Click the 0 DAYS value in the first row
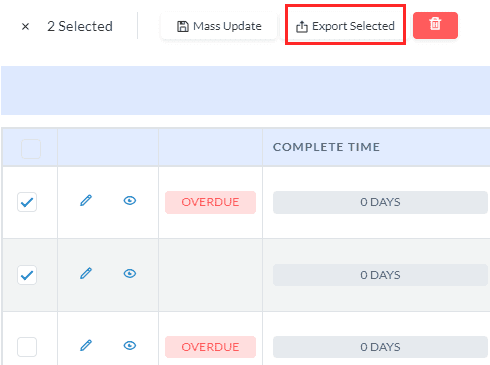This screenshot has height=365, width=490. coord(380,202)
